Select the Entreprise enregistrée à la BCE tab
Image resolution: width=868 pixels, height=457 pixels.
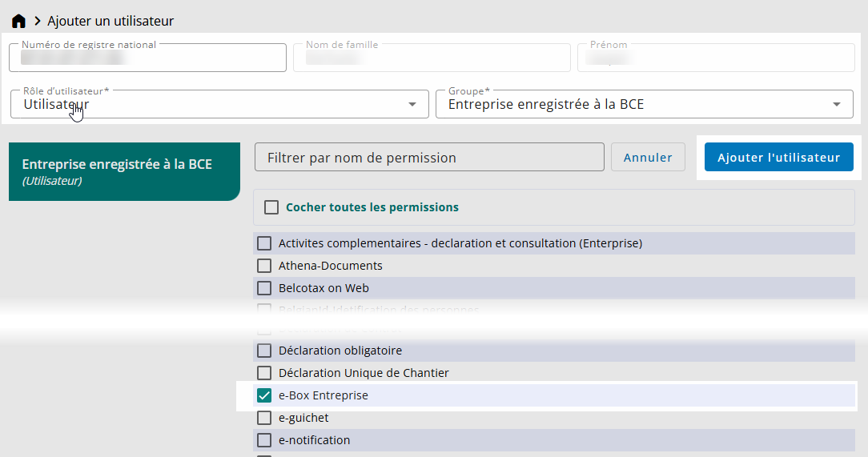[x=124, y=171]
